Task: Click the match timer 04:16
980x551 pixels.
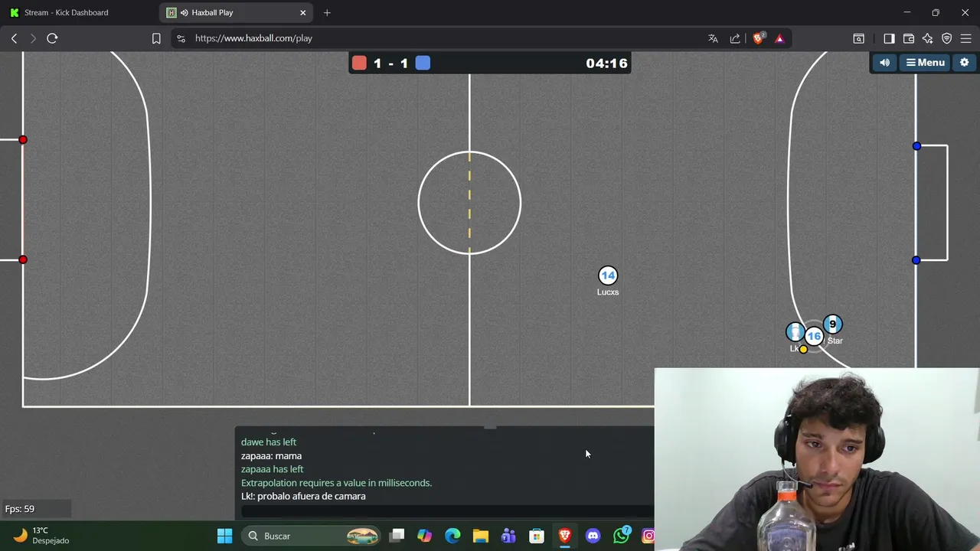Action: (x=606, y=64)
